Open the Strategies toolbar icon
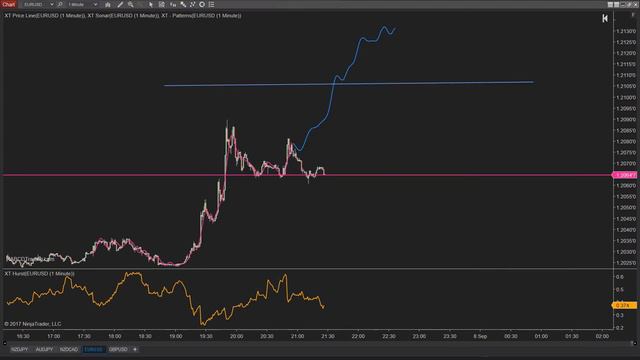This screenshot has height=360, width=640. [x=192, y=4]
